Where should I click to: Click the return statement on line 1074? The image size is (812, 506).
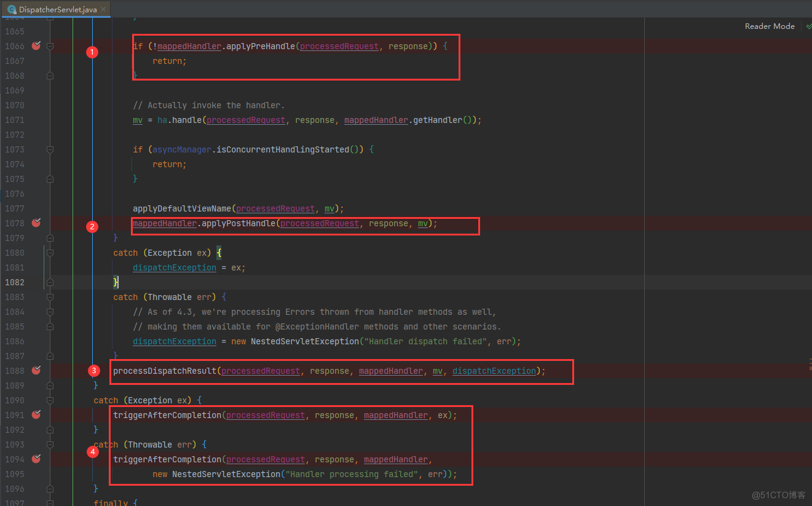coord(170,164)
